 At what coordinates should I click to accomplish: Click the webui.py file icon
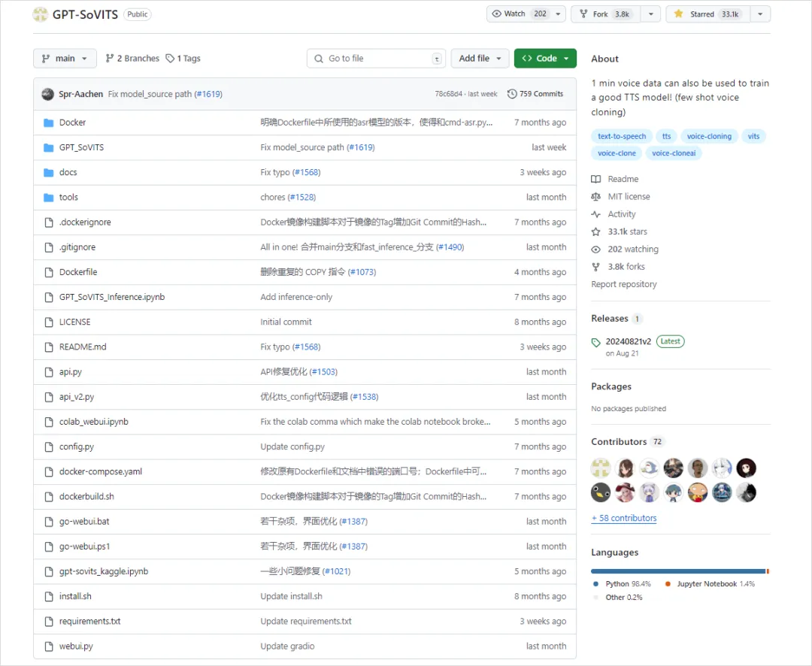point(49,646)
